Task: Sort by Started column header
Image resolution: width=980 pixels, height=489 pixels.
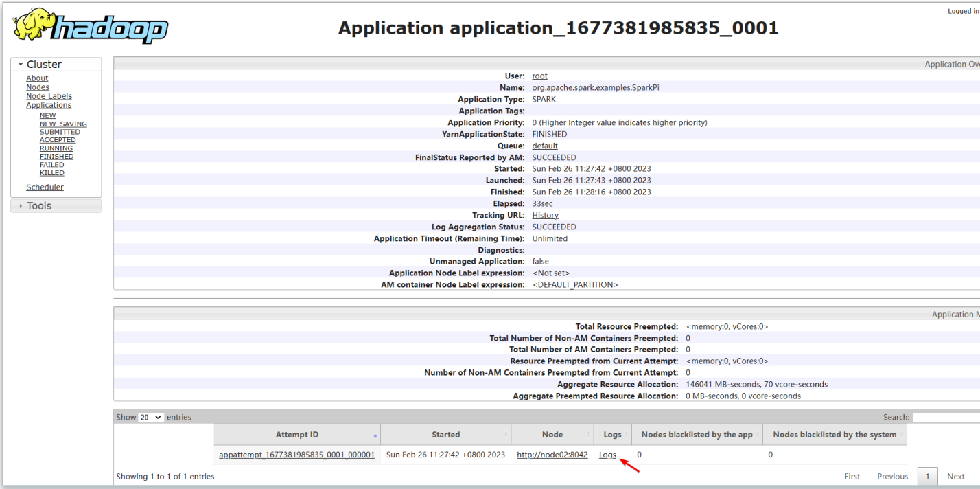Action: pos(446,435)
